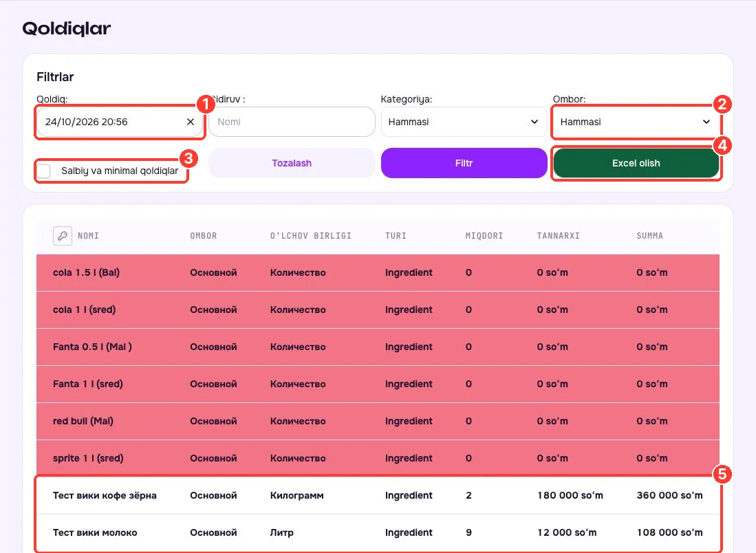Click the Fanta 1 l (sred) item

(x=88, y=384)
